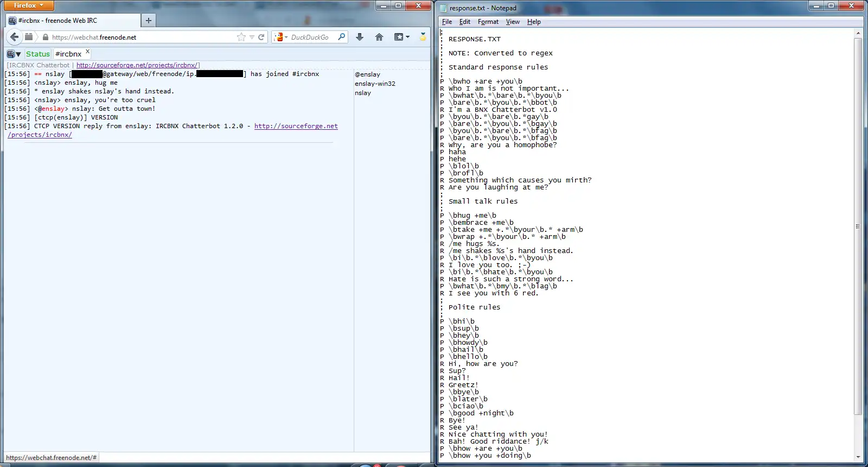Open a new Firefox tab

(x=148, y=21)
